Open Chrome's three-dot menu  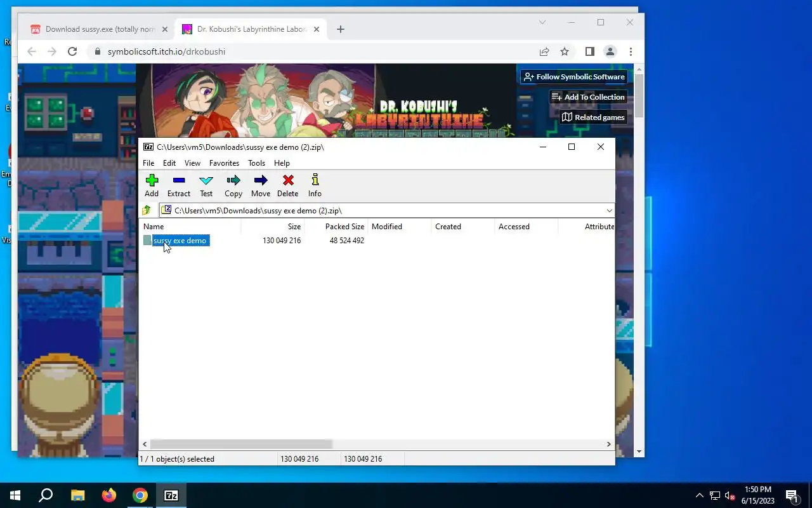tap(631, 51)
